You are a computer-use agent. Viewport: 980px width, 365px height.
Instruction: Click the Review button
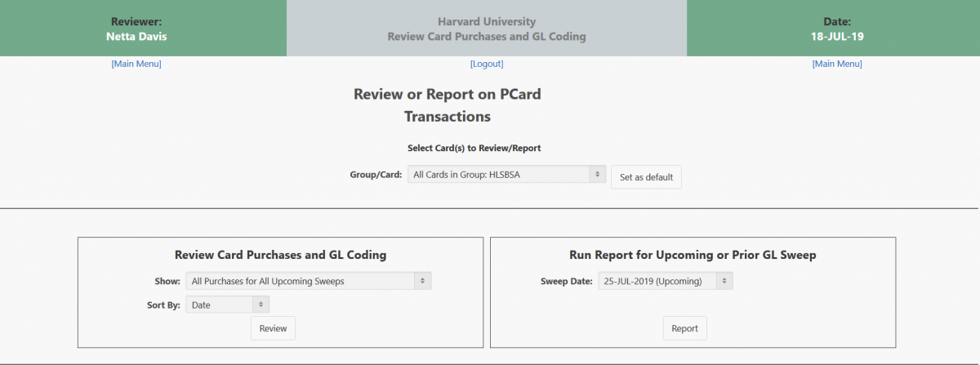273,328
